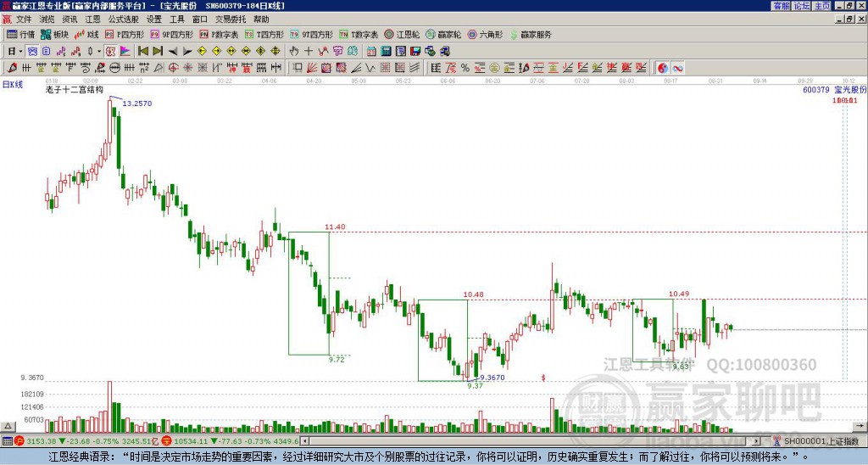Image resolution: width=868 pixels, height=465 pixels.
Task: Click the black left arrow icon
Action: [173, 52]
